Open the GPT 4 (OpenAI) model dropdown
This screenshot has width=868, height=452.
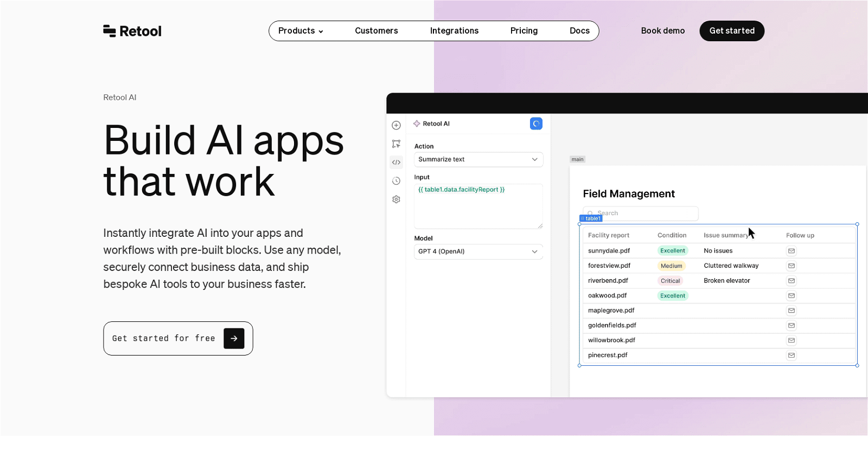click(x=478, y=251)
